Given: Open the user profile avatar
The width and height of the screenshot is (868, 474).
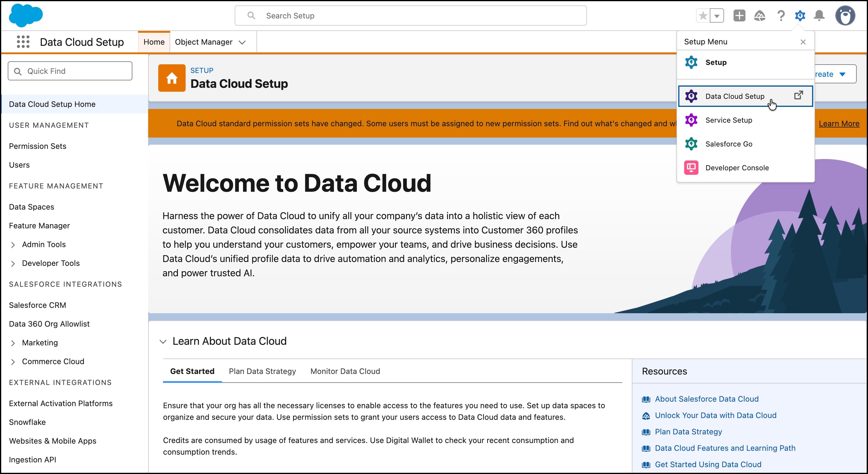Looking at the screenshot, I should pyautogui.click(x=845, y=15).
